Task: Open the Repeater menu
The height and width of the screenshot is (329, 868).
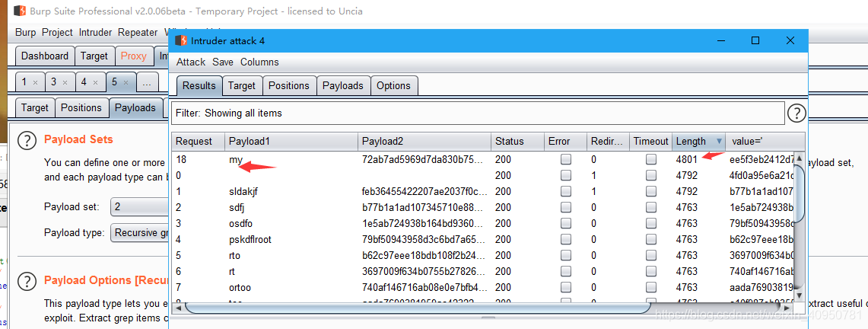Action: (x=137, y=33)
